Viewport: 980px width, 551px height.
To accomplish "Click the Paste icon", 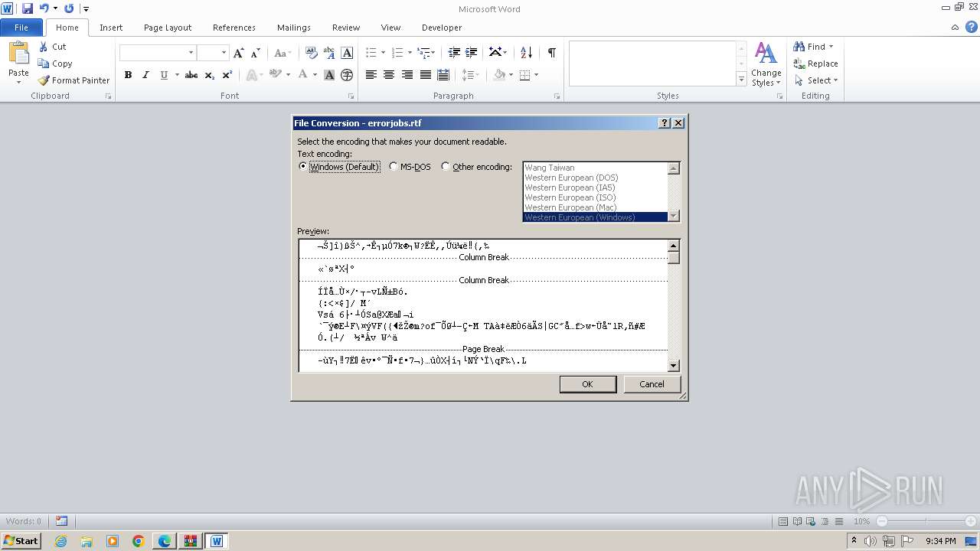I will pos(18,55).
